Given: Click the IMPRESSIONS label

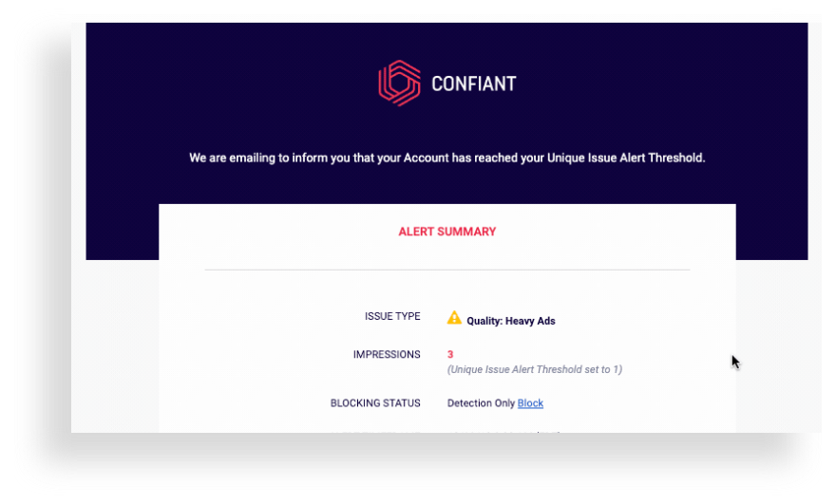Looking at the screenshot, I should (x=387, y=355).
